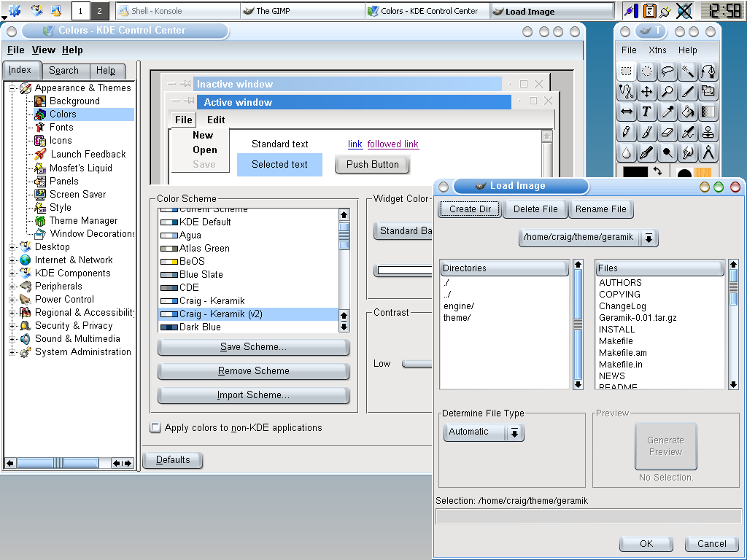Image resolution: width=747 pixels, height=560 pixels.
Task: Select the Move tool in GIMP toolbox
Action: 647,91
